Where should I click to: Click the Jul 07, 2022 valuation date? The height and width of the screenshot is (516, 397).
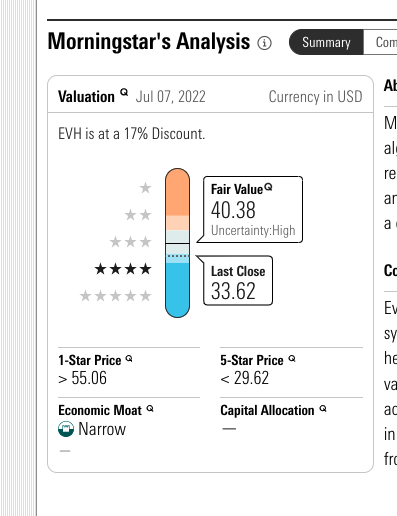coord(170,97)
